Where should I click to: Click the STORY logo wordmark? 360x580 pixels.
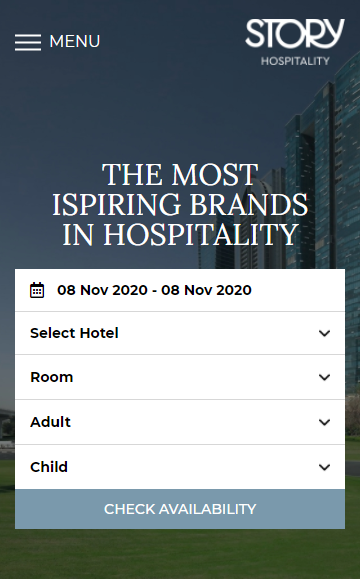tap(295, 33)
